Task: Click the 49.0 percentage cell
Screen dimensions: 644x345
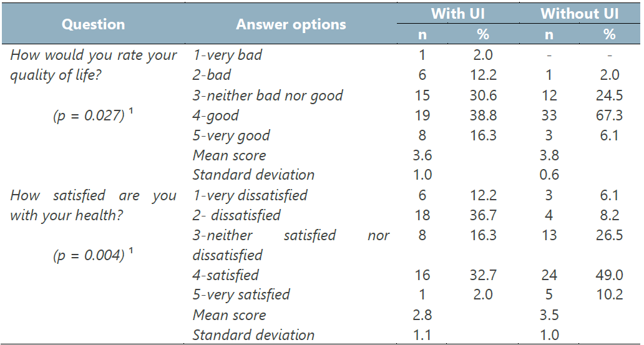Action: (609, 275)
